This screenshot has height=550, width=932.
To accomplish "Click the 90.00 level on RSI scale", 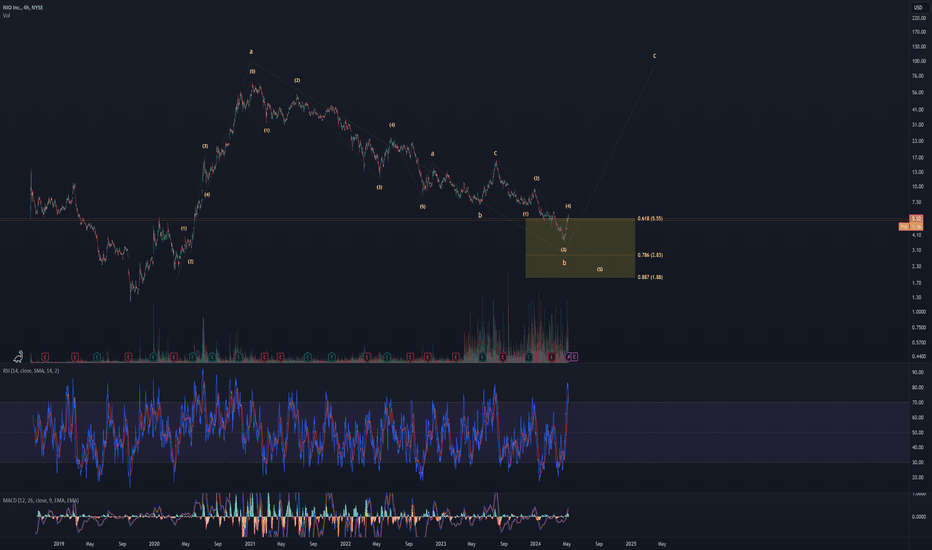I will point(918,373).
